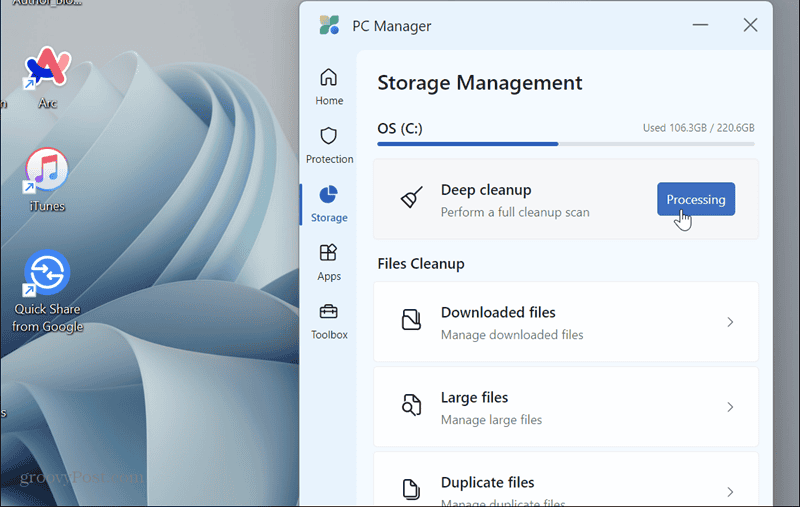Close the PC Manager window
The height and width of the screenshot is (507, 800).
coord(750,25)
